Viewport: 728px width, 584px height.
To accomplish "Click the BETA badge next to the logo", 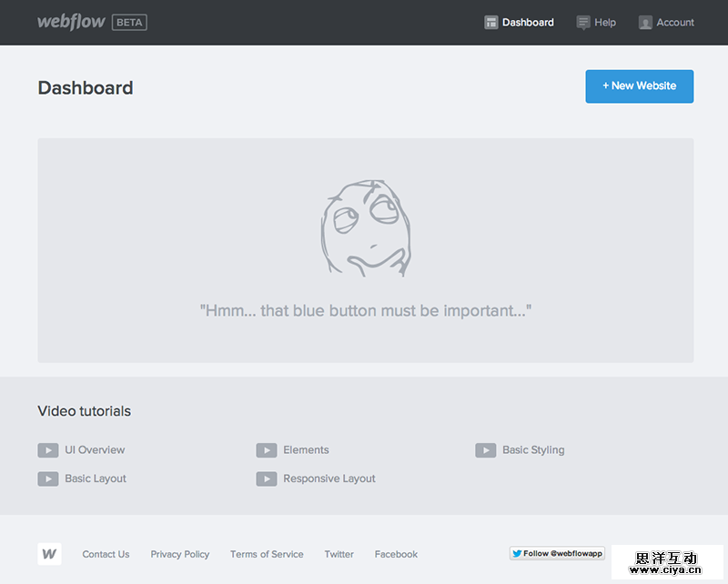I will click(128, 22).
